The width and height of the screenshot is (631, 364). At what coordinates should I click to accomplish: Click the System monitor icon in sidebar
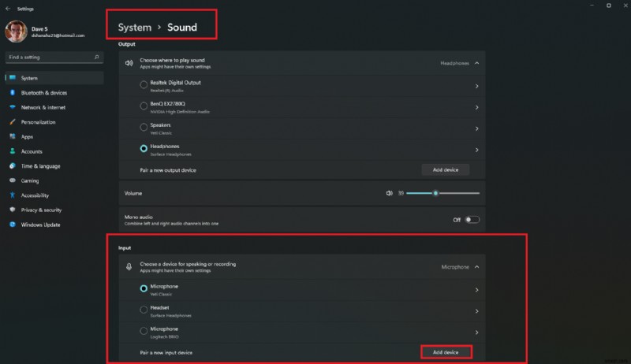pyautogui.click(x=13, y=77)
